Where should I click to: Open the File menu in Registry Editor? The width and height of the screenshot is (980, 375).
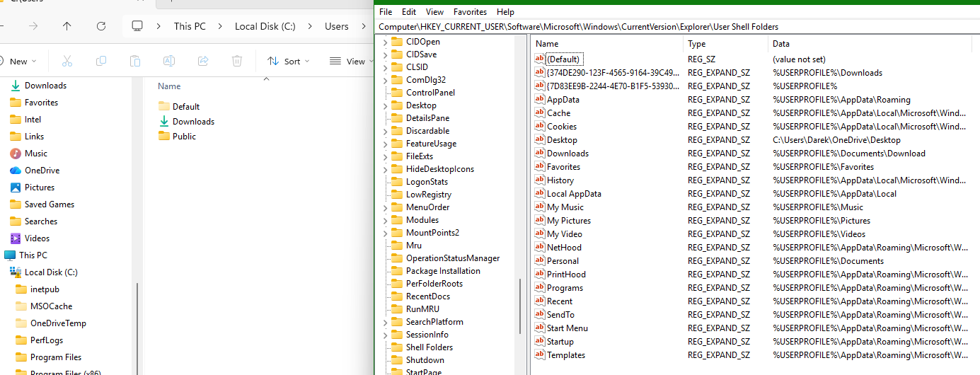point(386,12)
